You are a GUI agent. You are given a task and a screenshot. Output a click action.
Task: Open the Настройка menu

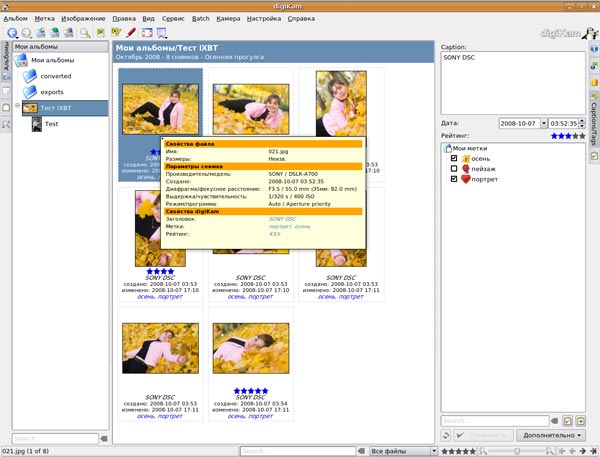coord(264,18)
